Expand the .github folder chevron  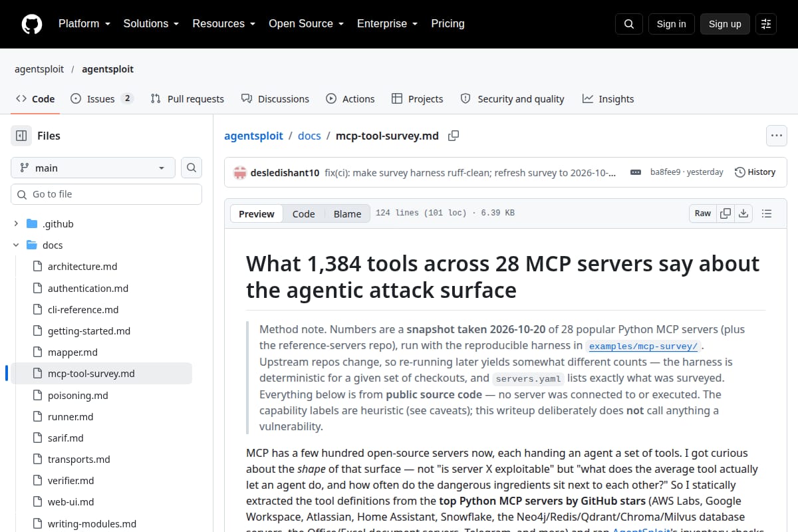pos(16,223)
